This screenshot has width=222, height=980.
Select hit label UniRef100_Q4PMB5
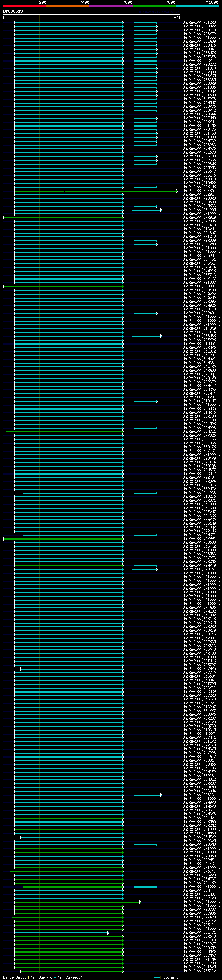199,221
